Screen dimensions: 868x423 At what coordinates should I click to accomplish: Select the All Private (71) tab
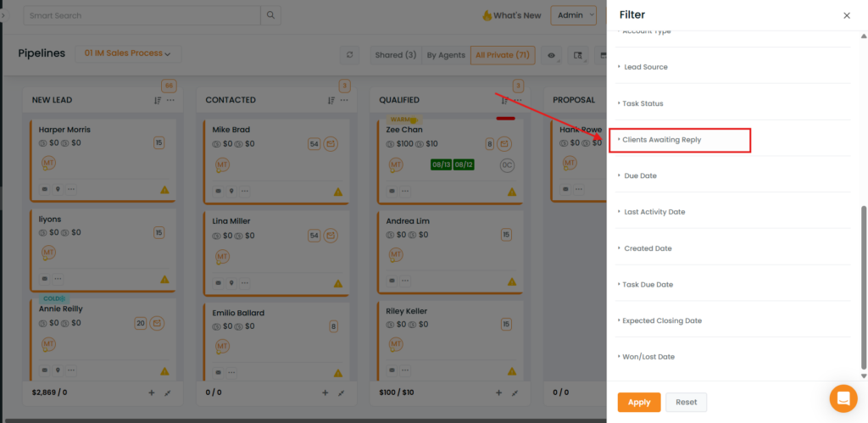click(x=503, y=55)
